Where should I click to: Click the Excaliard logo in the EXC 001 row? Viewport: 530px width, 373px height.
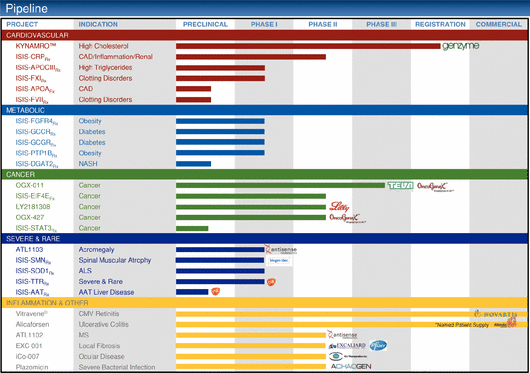(347, 346)
